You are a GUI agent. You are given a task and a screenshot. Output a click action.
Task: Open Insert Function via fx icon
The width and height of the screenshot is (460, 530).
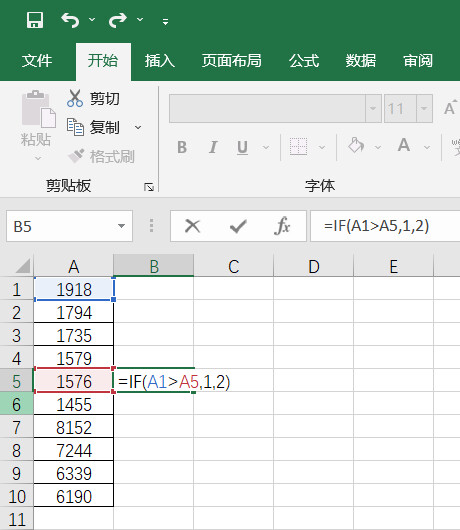283,226
